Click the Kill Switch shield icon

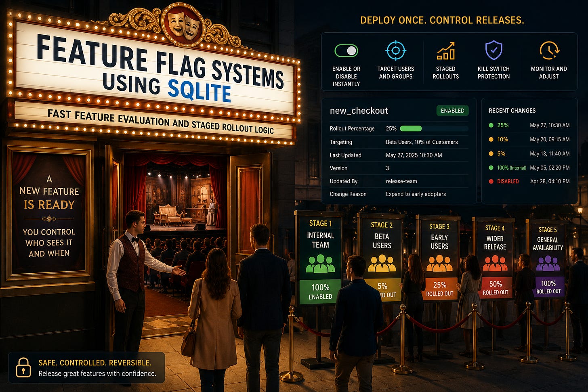[493, 50]
